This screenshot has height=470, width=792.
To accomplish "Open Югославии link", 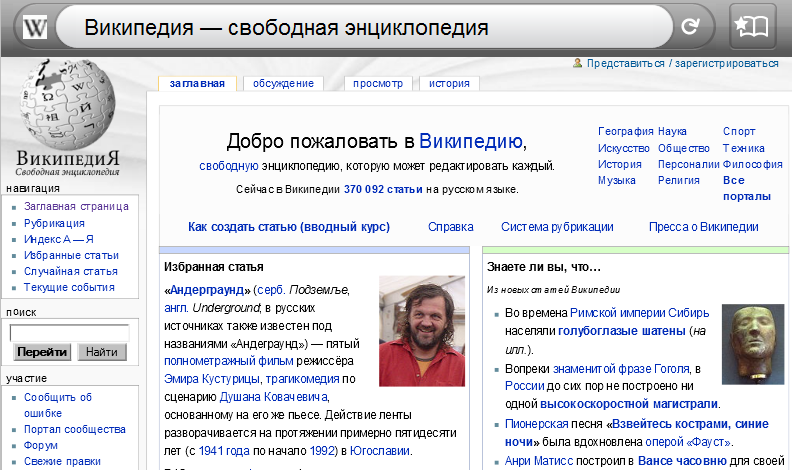I will [x=380, y=451].
